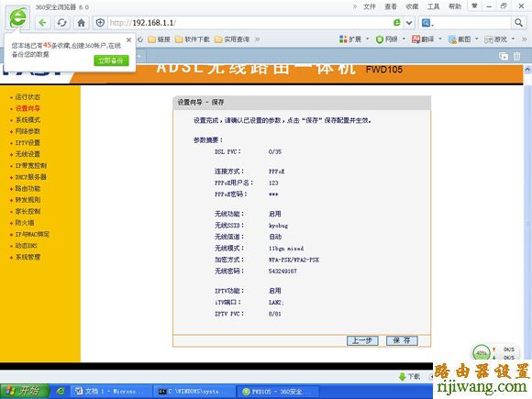Open IP与MAC绑定 in the sidebar
This screenshot has height=399, width=532.
[33, 234]
